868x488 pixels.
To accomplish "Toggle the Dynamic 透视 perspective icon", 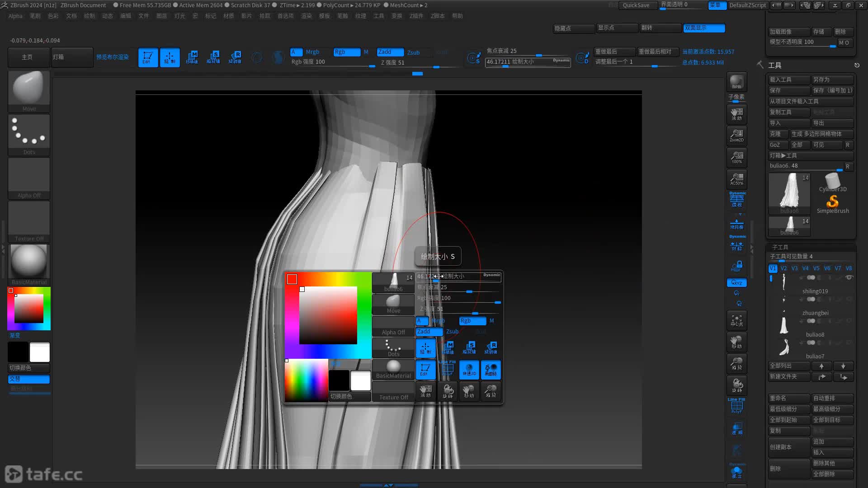I will (x=736, y=199).
